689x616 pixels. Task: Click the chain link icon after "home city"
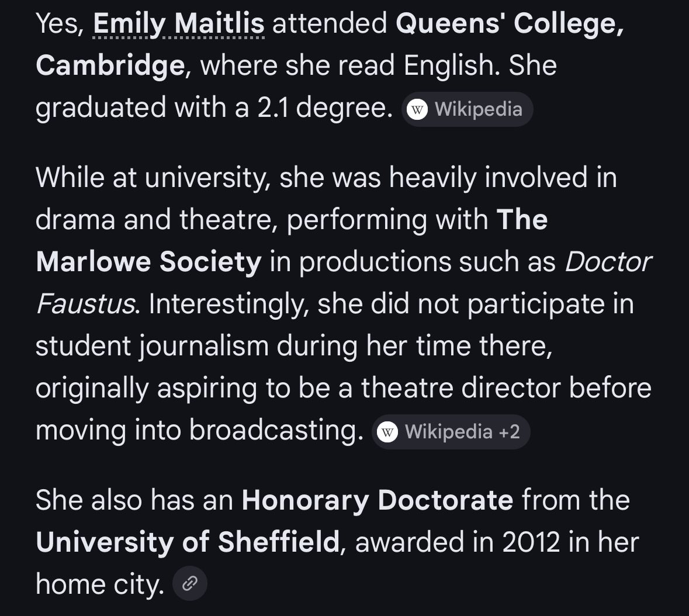coord(190,583)
